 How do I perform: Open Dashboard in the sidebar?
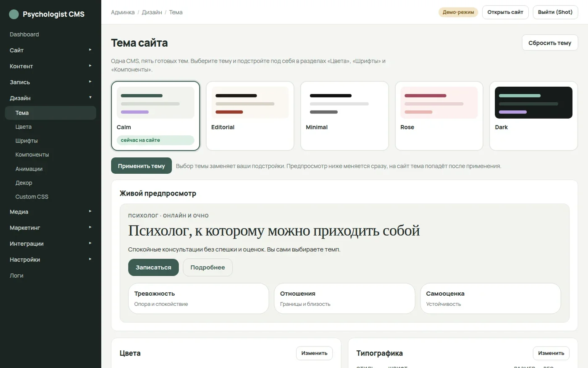coord(50,34)
